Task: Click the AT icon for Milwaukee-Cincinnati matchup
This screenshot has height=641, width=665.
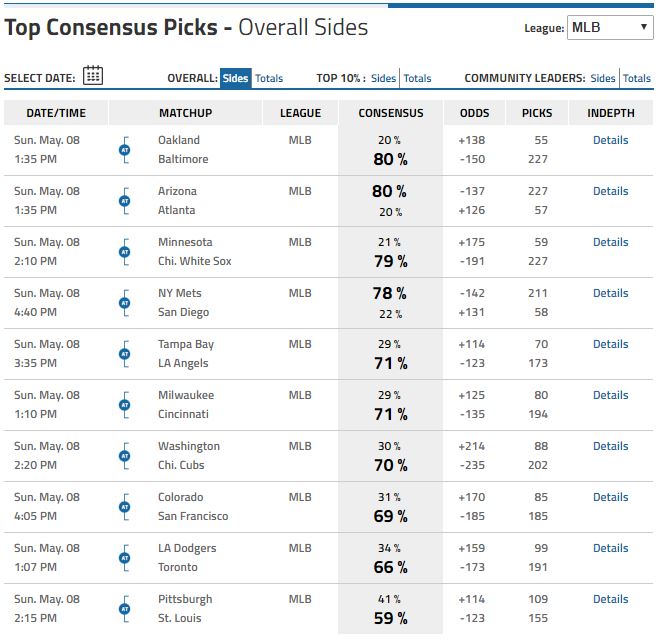Action: 125,405
